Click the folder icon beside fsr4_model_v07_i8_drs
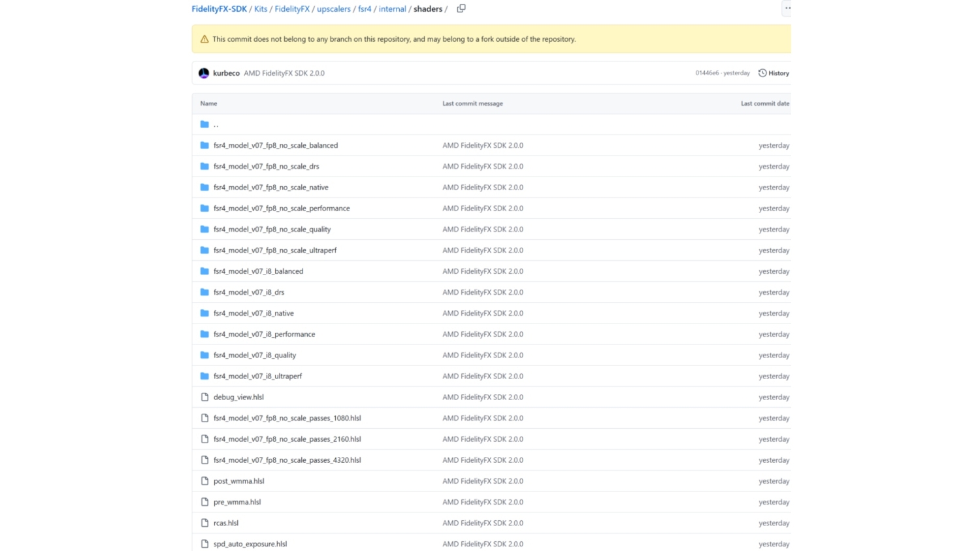 tap(204, 292)
